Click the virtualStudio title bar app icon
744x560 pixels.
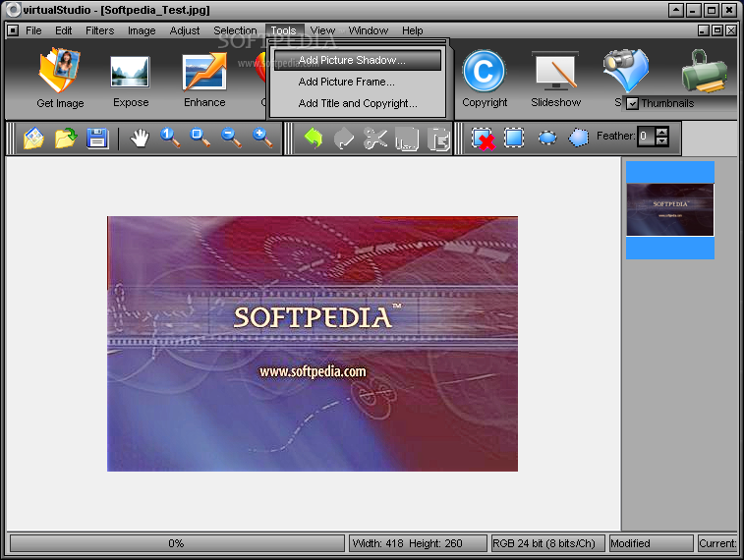[14, 10]
